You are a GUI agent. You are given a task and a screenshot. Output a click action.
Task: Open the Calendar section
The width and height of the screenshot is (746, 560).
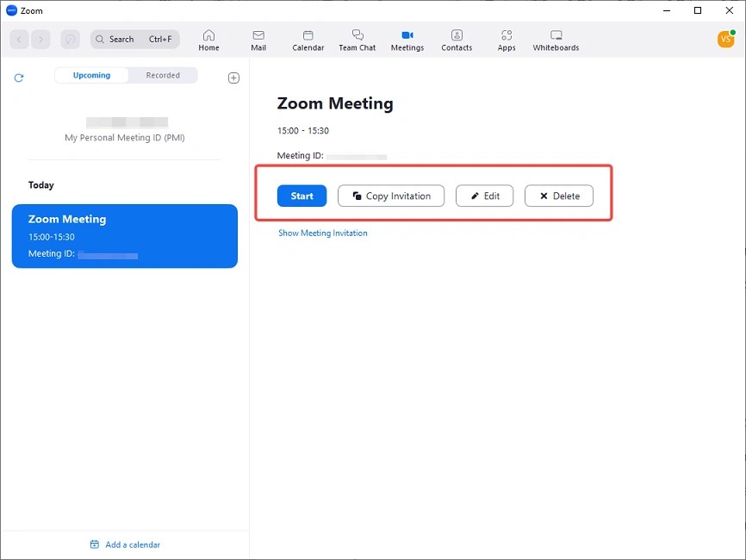[308, 40]
